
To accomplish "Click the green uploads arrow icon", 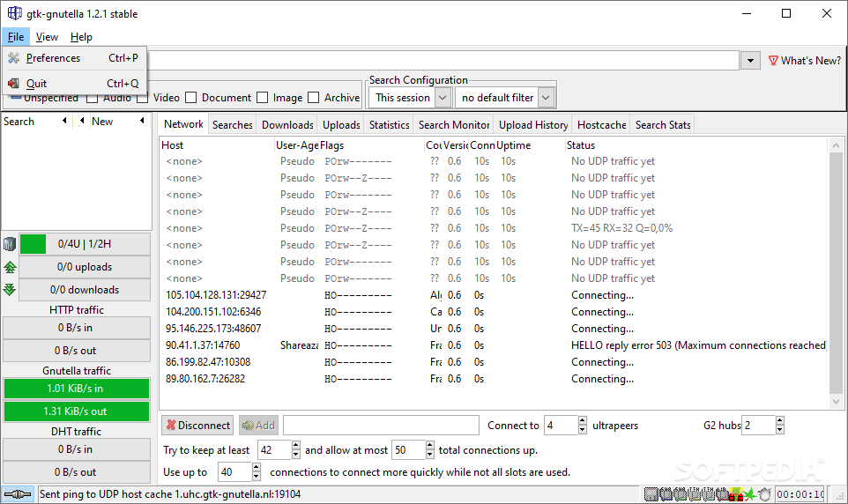I will (x=10, y=267).
